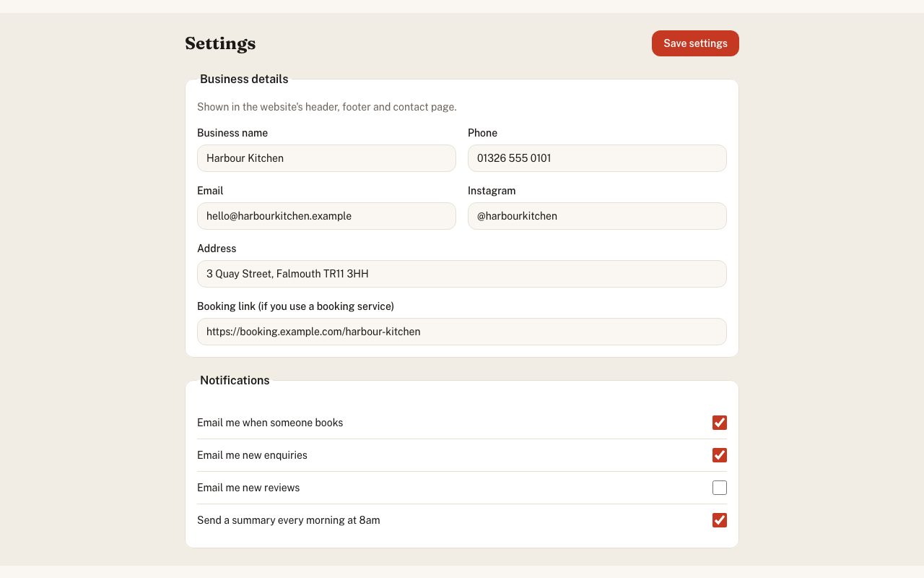Select the Email address input
Viewport: 924px width, 578px height.
pos(326,216)
